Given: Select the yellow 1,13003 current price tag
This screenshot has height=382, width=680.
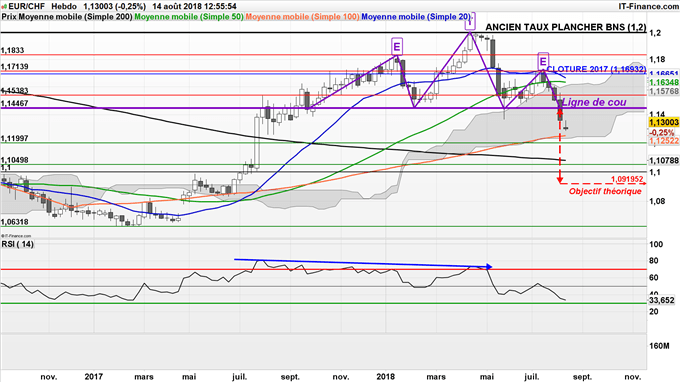Looking at the screenshot, I should (664, 123).
